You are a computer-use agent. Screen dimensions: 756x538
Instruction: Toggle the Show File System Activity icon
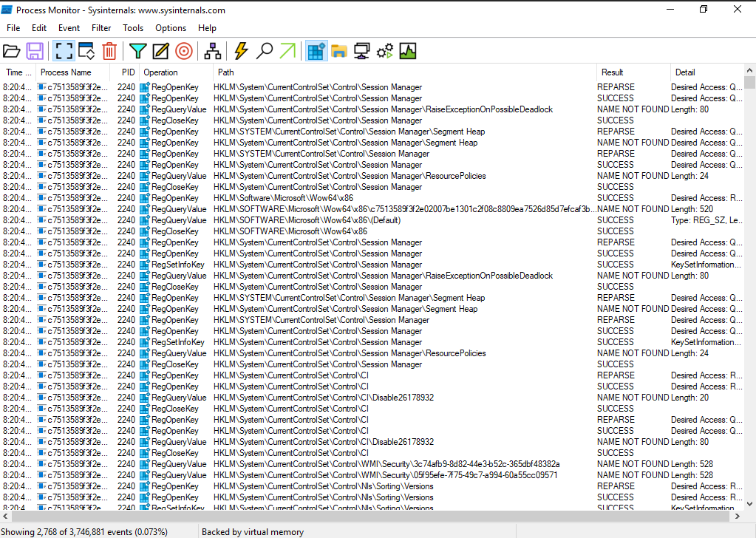tap(339, 51)
